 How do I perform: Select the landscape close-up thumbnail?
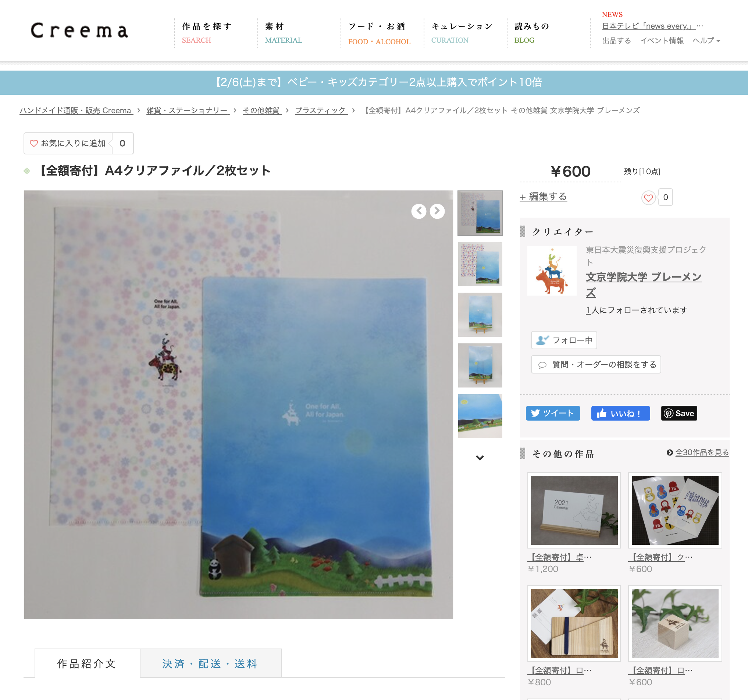tap(480, 416)
